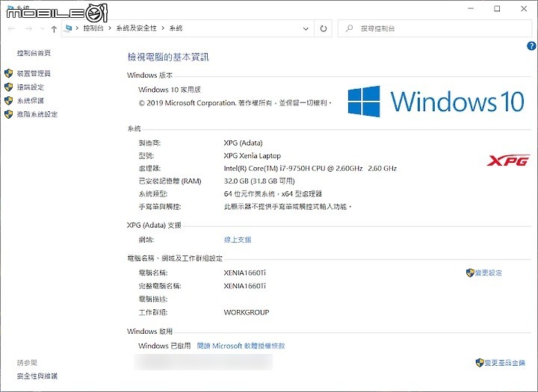Viewport: 538px width, 392px height.
Task: Click the shield icon beside 遠端設定
Action: point(8,87)
